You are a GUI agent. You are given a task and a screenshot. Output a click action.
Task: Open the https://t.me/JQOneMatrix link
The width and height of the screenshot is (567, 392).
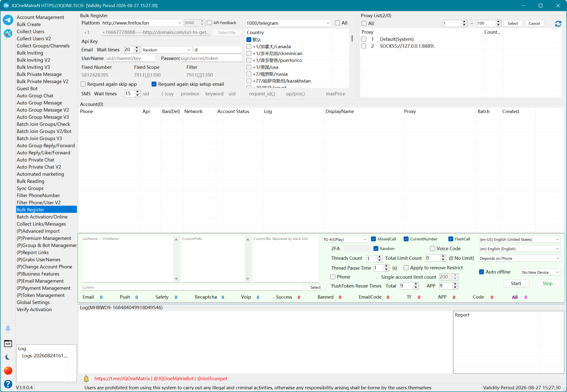[x=122, y=379]
